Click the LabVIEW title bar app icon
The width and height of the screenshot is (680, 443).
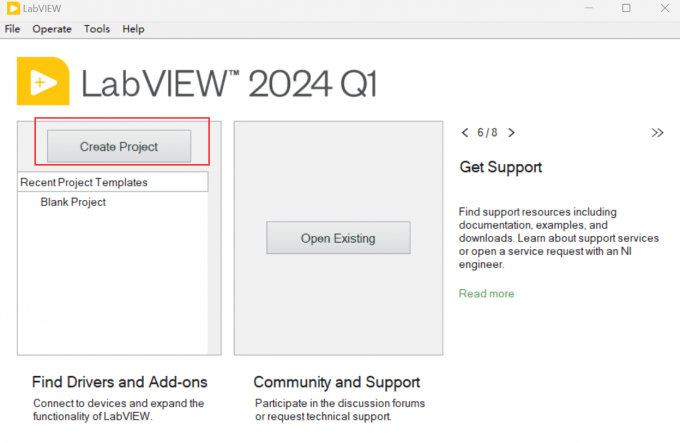[13, 8]
